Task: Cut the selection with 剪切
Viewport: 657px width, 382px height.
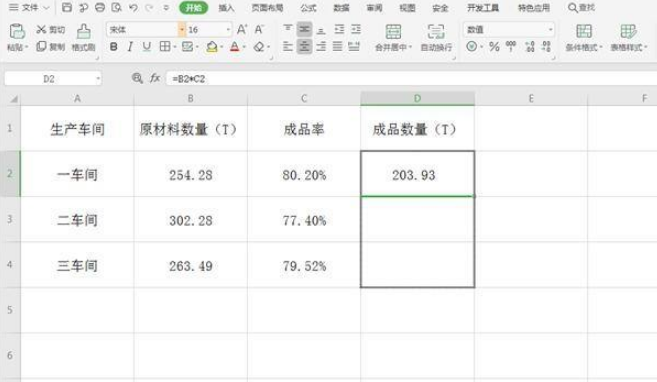Action: coord(51,30)
